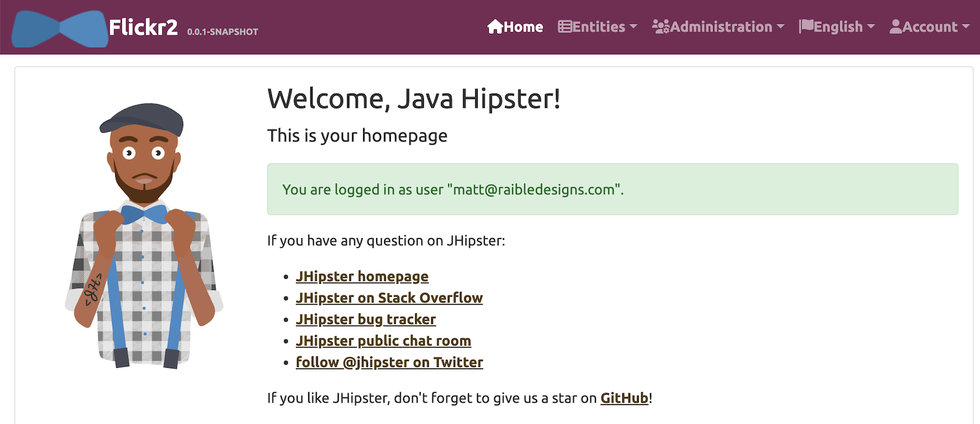Open the JHipster homepage link
This screenshot has width=980, height=424.
(362, 277)
